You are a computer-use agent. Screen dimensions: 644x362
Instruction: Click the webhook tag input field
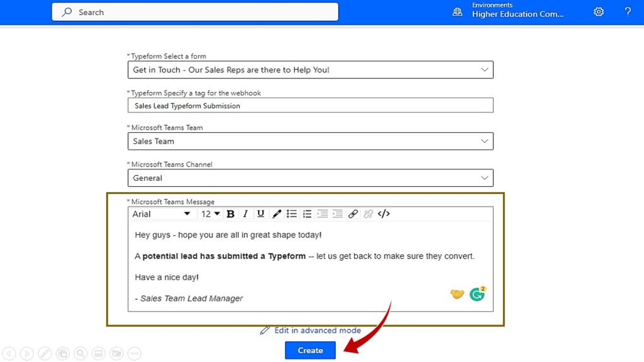point(311,106)
